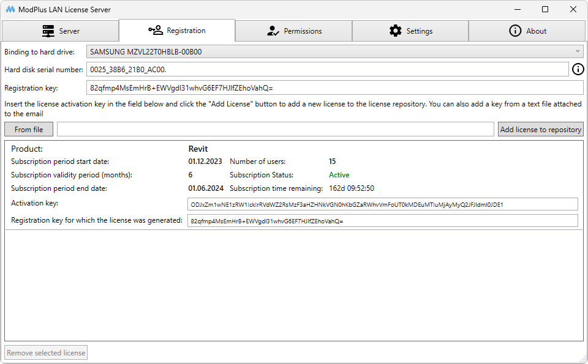This screenshot has width=588, height=364.
Task: Click the key-and-user icon on Registration tab
Action: point(156,30)
